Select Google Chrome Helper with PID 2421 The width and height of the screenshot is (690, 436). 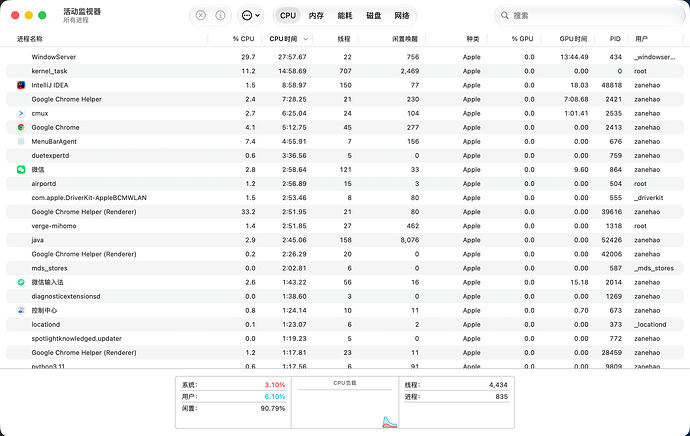(345, 99)
